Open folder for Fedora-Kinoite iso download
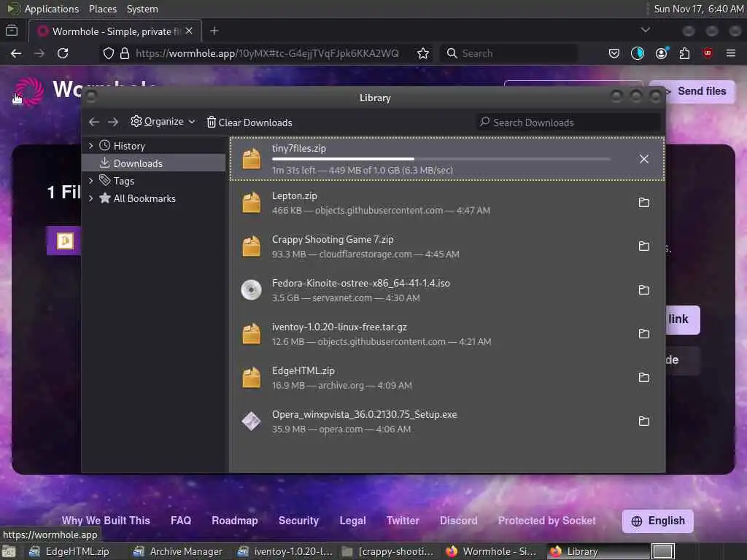 [x=643, y=290]
